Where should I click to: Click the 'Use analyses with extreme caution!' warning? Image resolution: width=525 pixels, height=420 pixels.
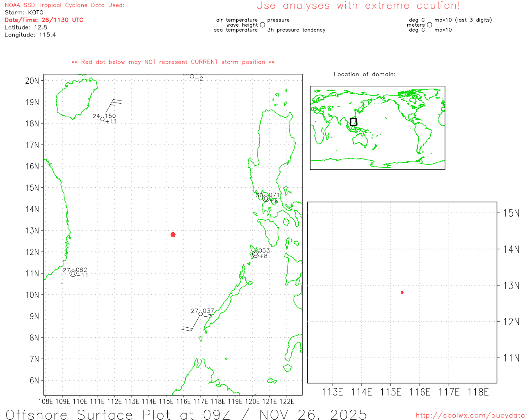point(358,6)
